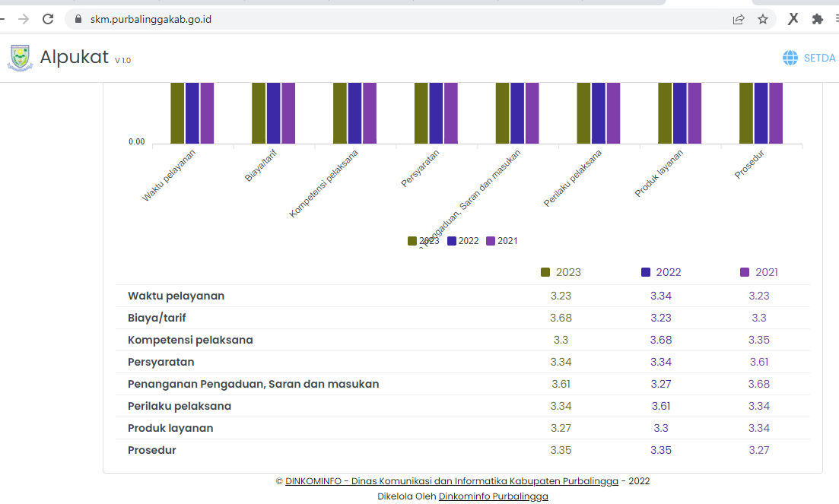Select the Prosedur table row label
The image size is (839, 504).
click(152, 451)
